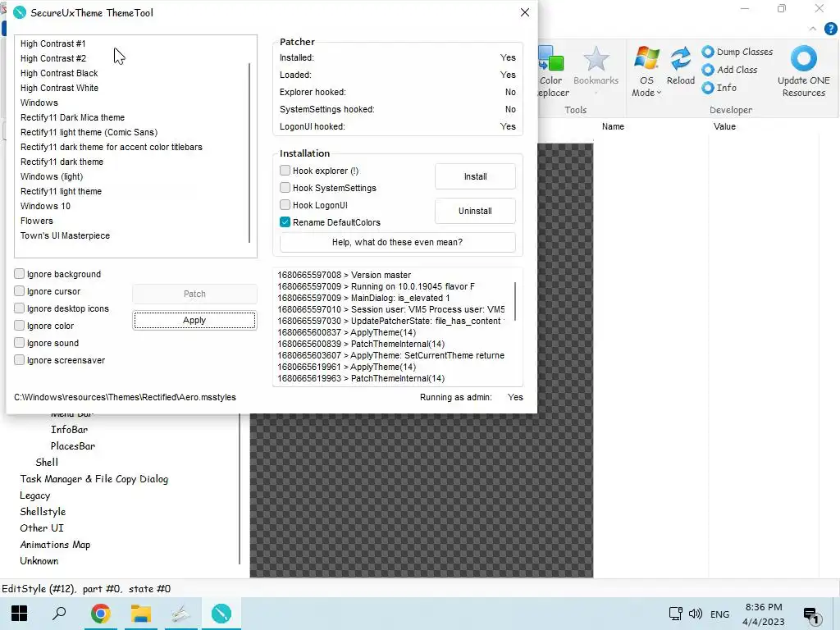This screenshot has width=840, height=630.
Task: Open the Color Replacer tool
Action: [552, 73]
